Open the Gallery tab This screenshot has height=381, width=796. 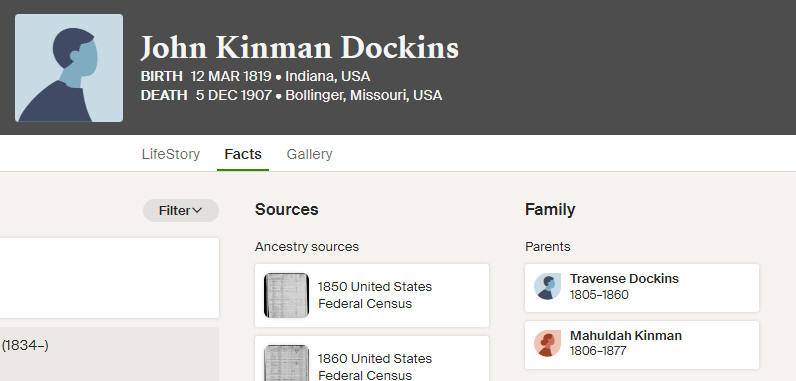click(x=309, y=154)
